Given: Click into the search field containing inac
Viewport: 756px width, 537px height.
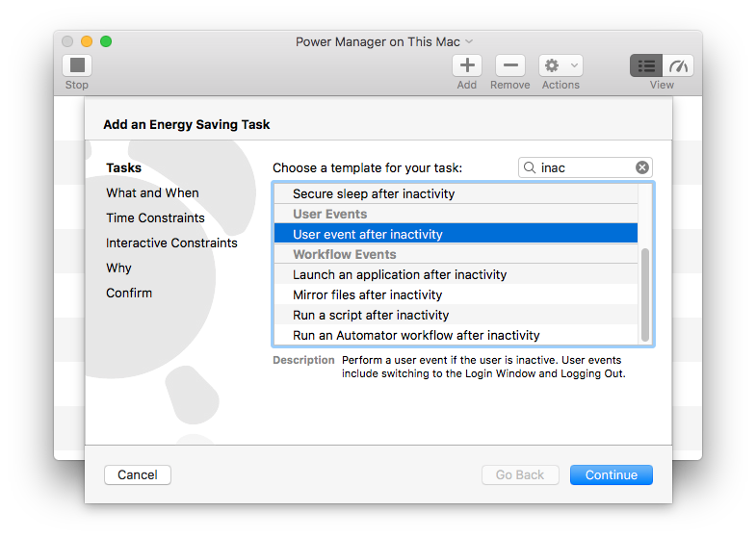Looking at the screenshot, I should click(x=586, y=167).
